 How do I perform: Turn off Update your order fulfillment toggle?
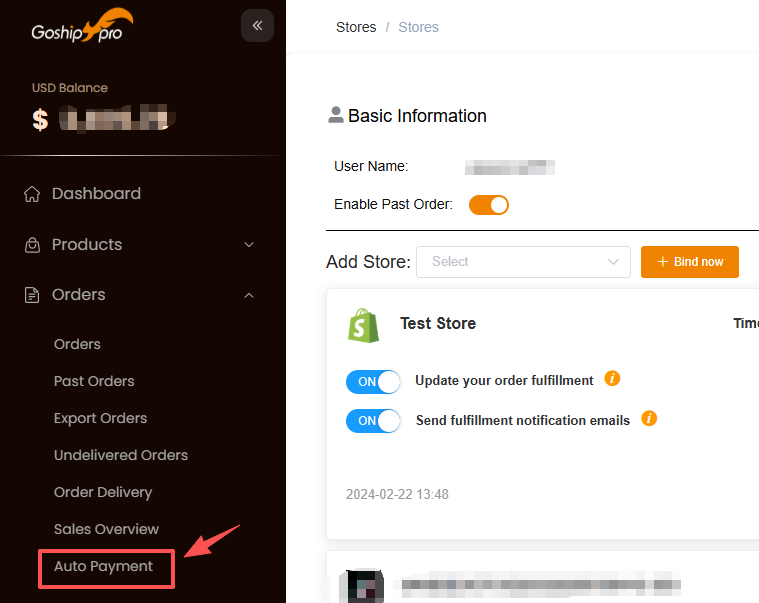point(373,381)
